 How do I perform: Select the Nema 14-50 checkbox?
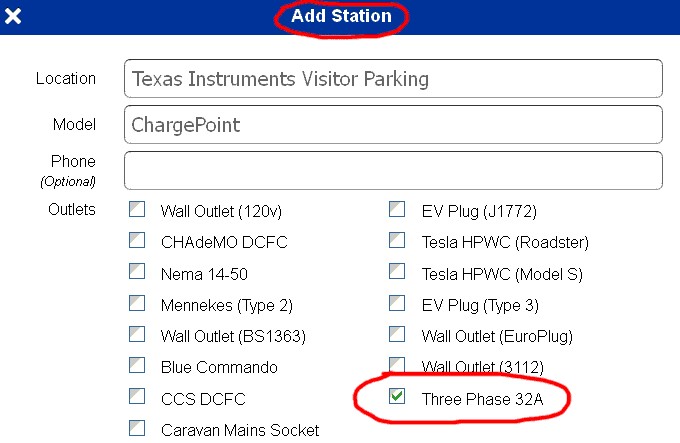137,272
